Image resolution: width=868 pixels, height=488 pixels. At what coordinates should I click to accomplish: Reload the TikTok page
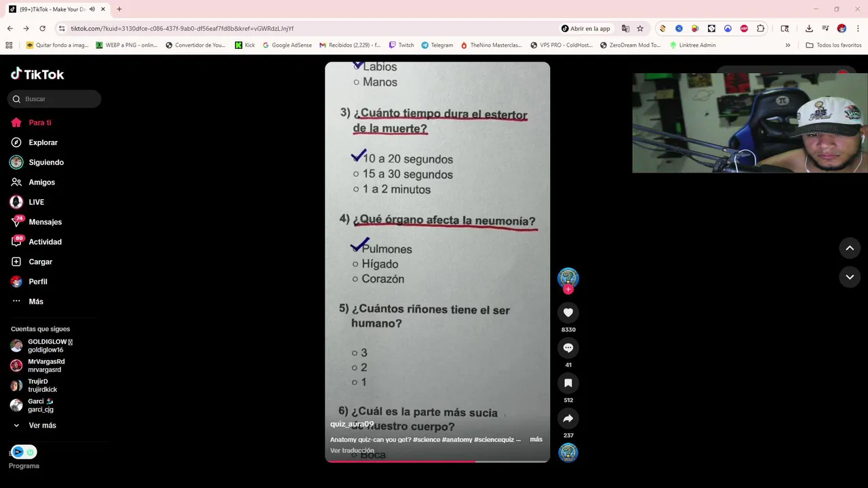tap(42, 28)
